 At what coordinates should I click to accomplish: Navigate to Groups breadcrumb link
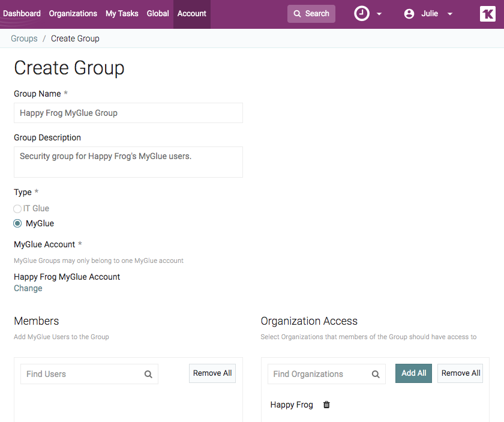click(x=24, y=38)
